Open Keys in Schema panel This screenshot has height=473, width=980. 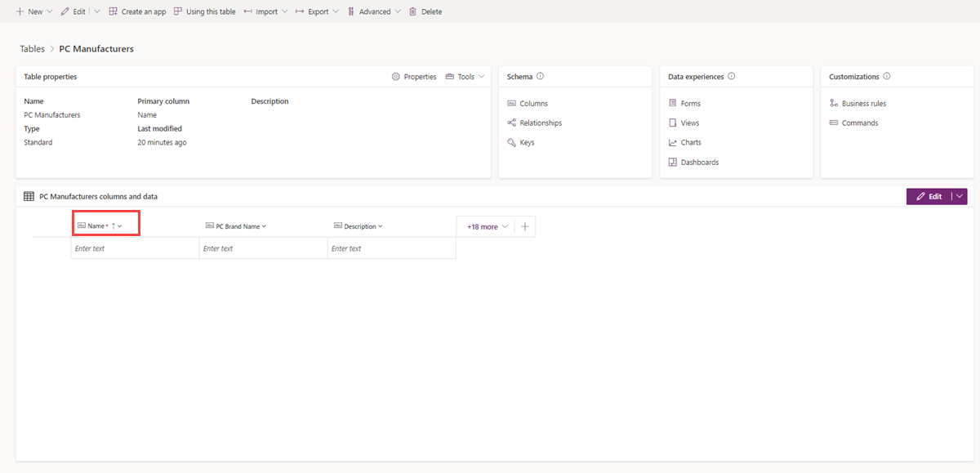527,143
